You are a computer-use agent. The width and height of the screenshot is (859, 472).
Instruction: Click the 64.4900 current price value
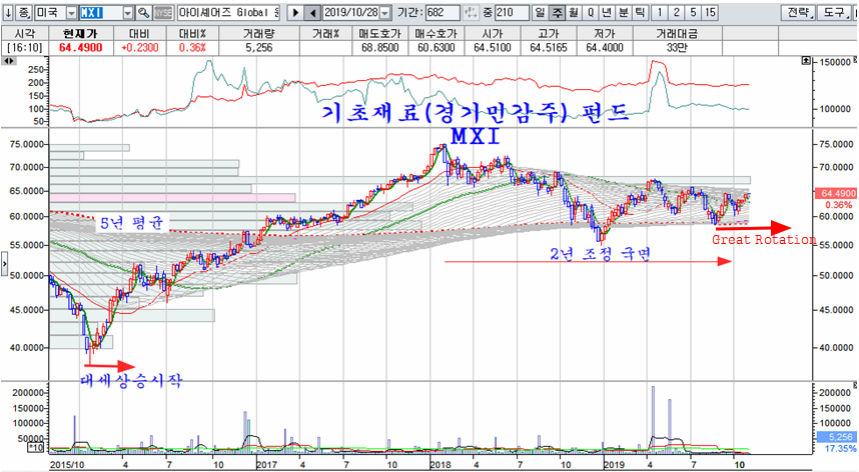(x=81, y=48)
